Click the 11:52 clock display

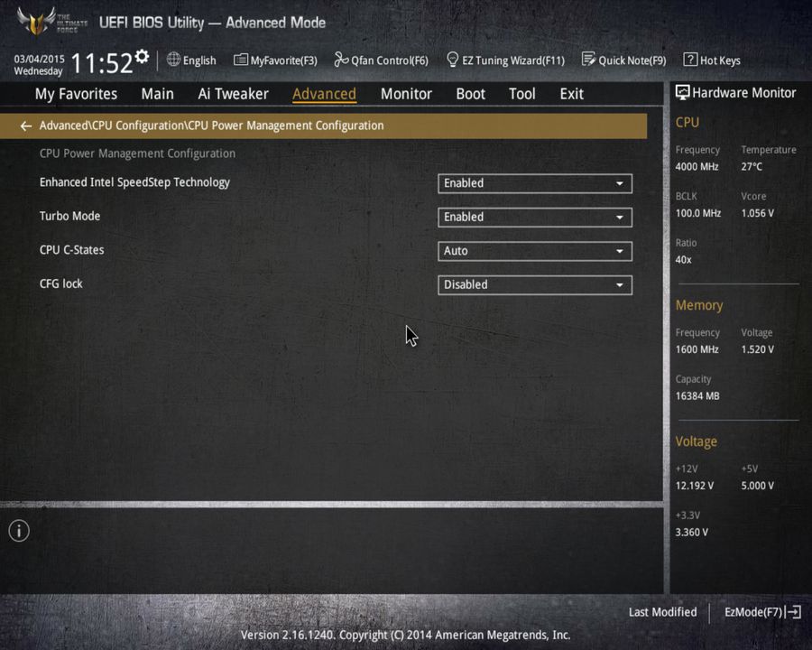[x=102, y=63]
